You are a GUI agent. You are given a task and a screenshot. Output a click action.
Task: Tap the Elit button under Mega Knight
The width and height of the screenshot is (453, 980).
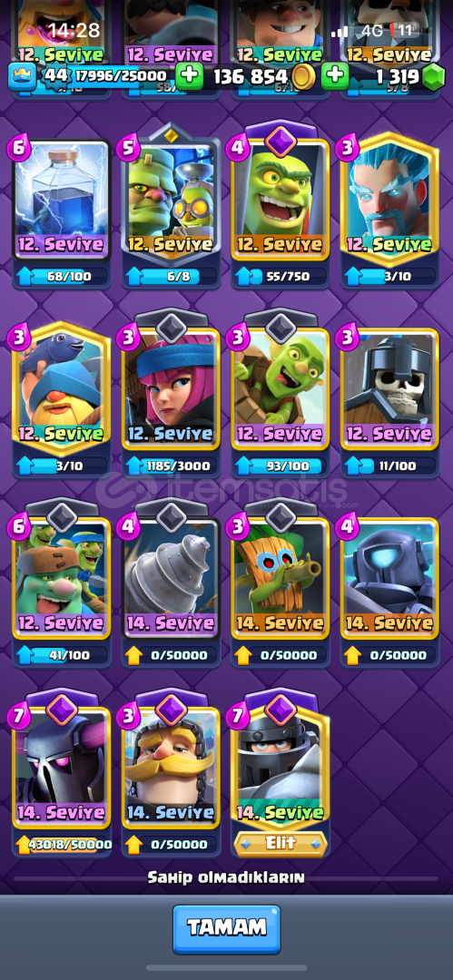tap(281, 844)
